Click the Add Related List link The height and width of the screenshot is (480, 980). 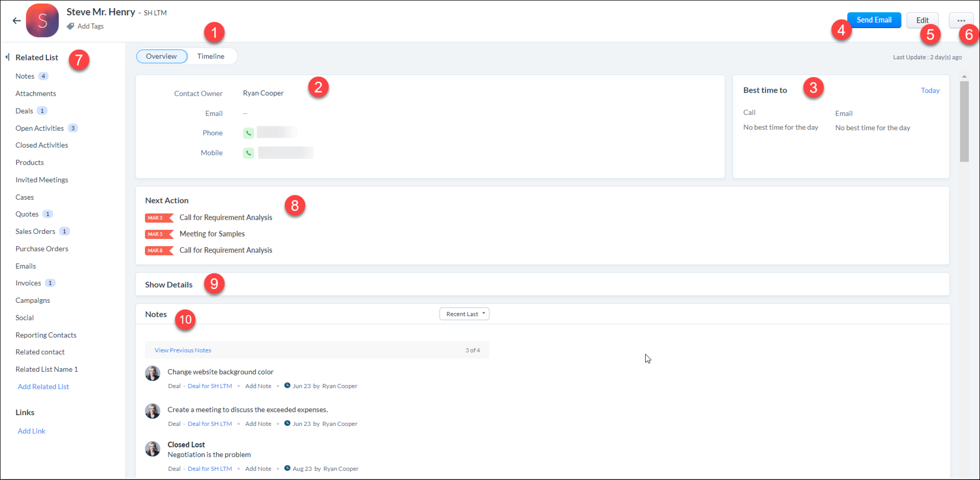point(43,387)
